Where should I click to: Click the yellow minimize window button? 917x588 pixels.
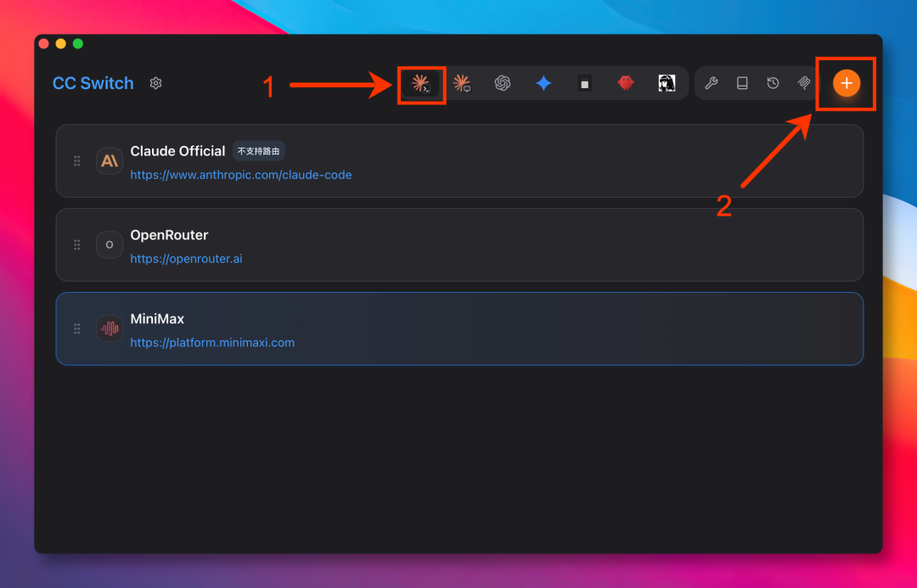tap(61, 44)
